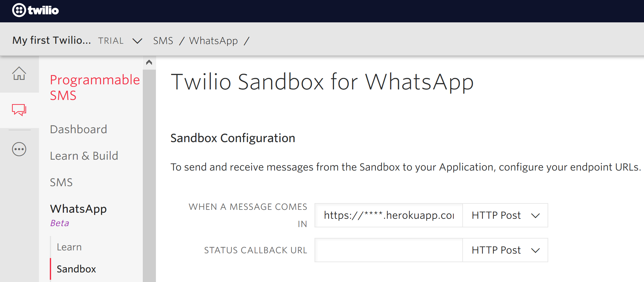The height and width of the screenshot is (282, 644).
Task: Open HTTP Post dropdown for status callback
Action: 505,250
